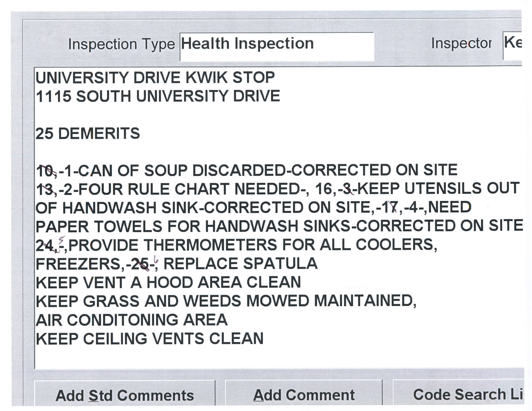The image size is (532, 411).
Task: Click the "1115 SOUTH UNIVERSITY DRIVE" address line
Action: pyautogui.click(x=158, y=96)
